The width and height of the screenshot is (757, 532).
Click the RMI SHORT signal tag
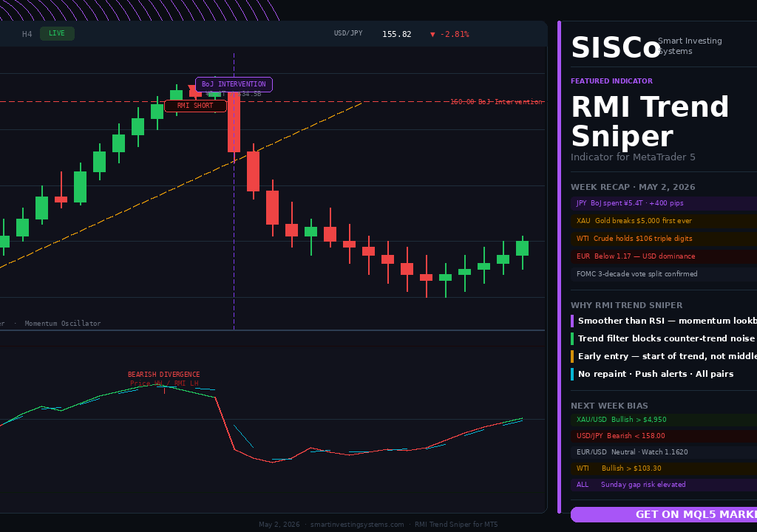point(195,105)
